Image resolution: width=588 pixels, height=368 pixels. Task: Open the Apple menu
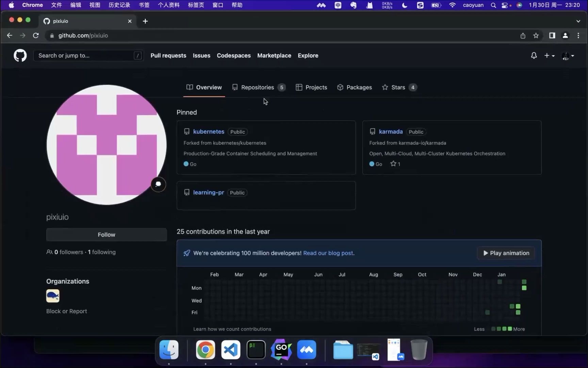(x=11, y=5)
